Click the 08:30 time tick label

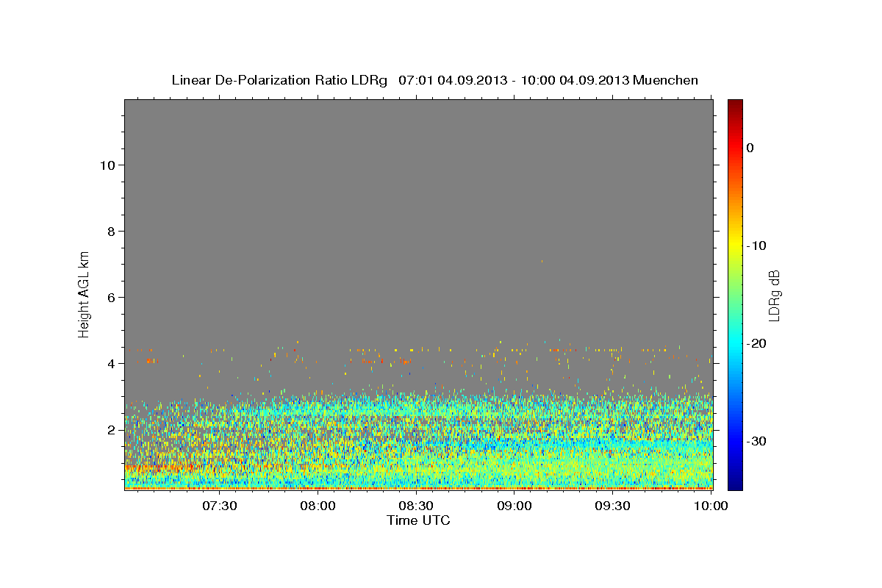point(417,506)
